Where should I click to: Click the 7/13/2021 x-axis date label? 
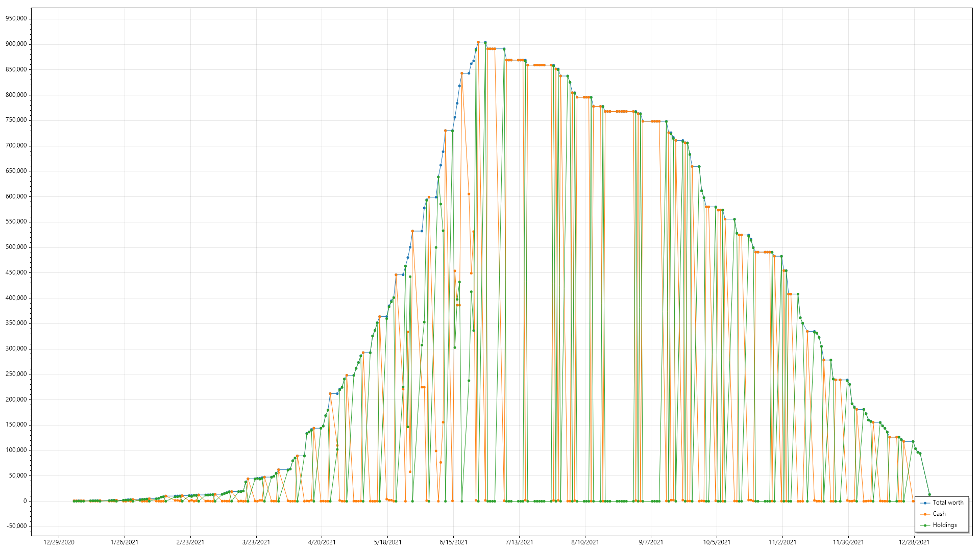pos(519,542)
